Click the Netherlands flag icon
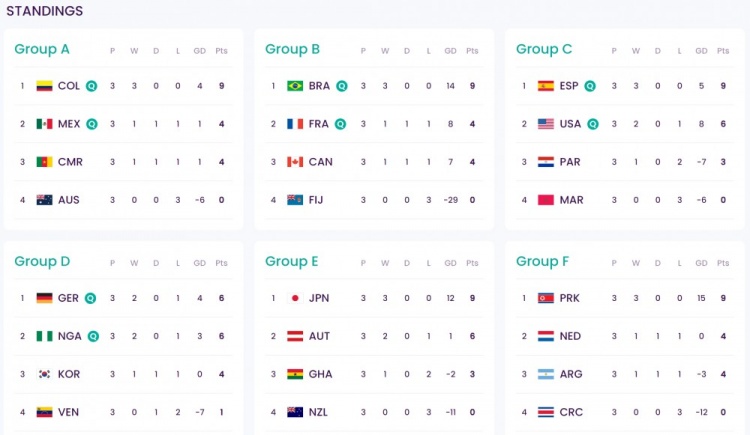The width and height of the screenshot is (750, 435). [x=546, y=336]
